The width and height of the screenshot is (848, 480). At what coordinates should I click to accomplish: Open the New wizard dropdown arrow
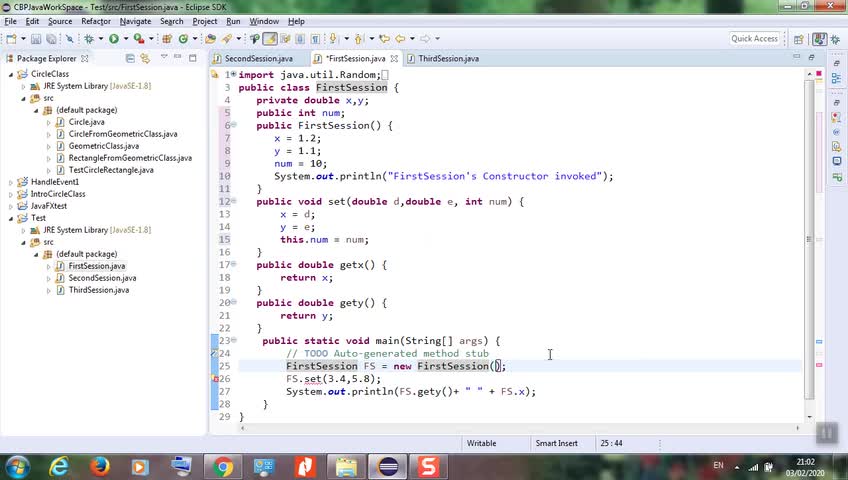coord(23,39)
